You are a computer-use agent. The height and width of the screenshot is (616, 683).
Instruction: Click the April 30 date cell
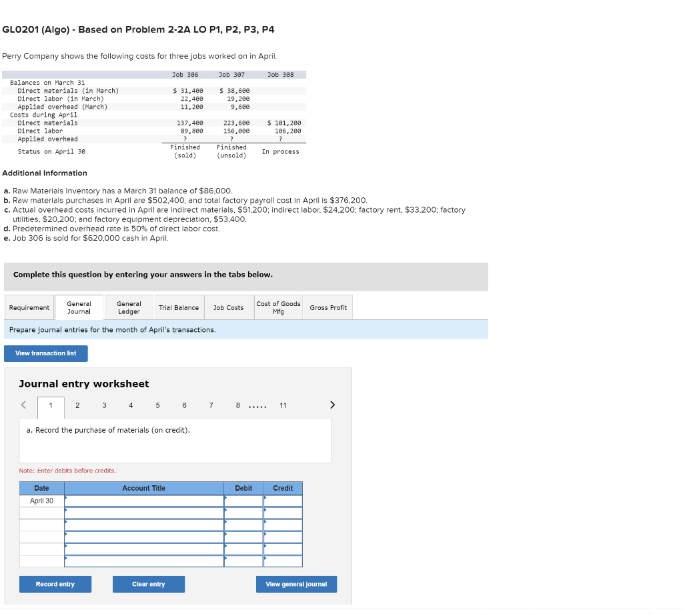tap(42, 501)
